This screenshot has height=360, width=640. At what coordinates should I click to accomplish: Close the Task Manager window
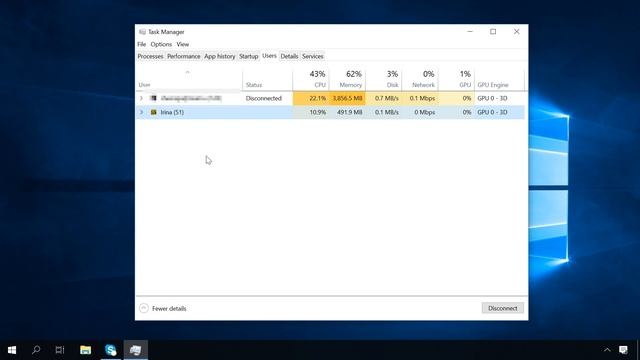[516, 31]
